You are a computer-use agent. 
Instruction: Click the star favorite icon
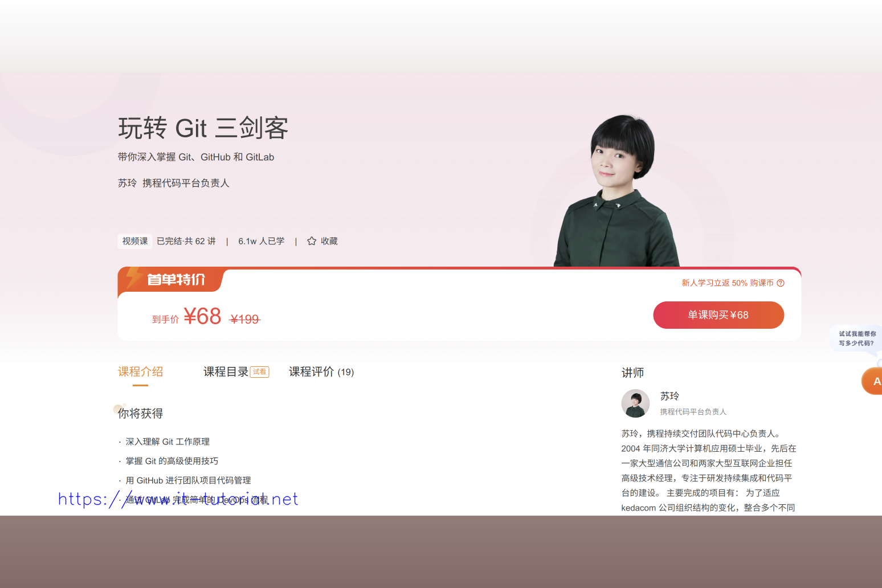pos(312,241)
